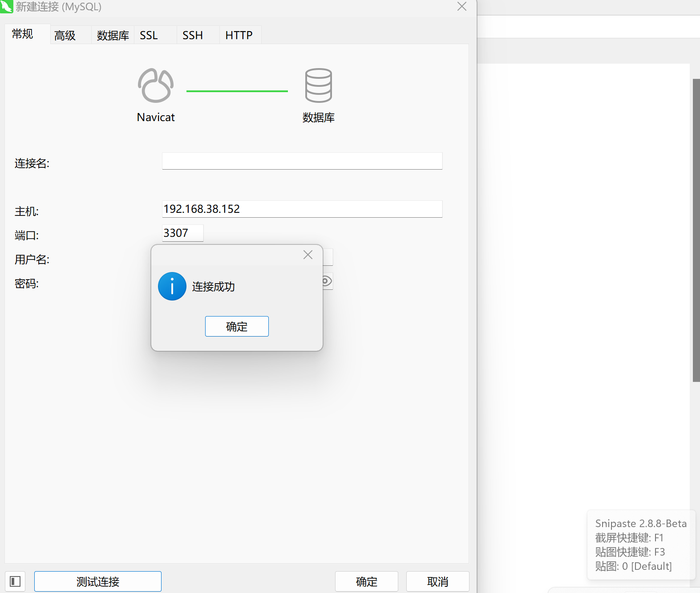Click the Navicat app icon in the title bar
This screenshot has height=593, width=700.
click(x=6, y=7)
